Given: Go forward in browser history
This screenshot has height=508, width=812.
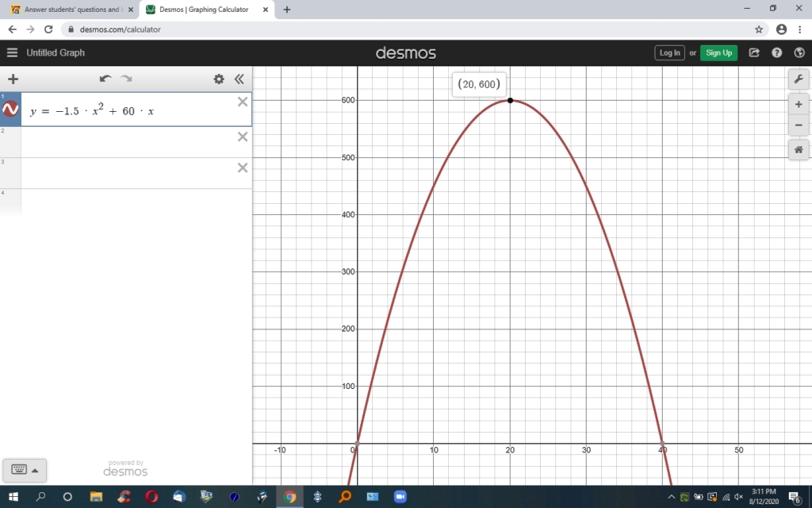Looking at the screenshot, I should click(x=31, y=29).
